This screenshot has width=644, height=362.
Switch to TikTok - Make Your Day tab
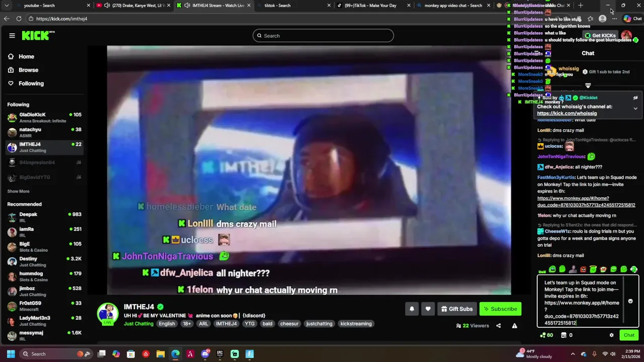pyautogui.click(x=374, y=6)
